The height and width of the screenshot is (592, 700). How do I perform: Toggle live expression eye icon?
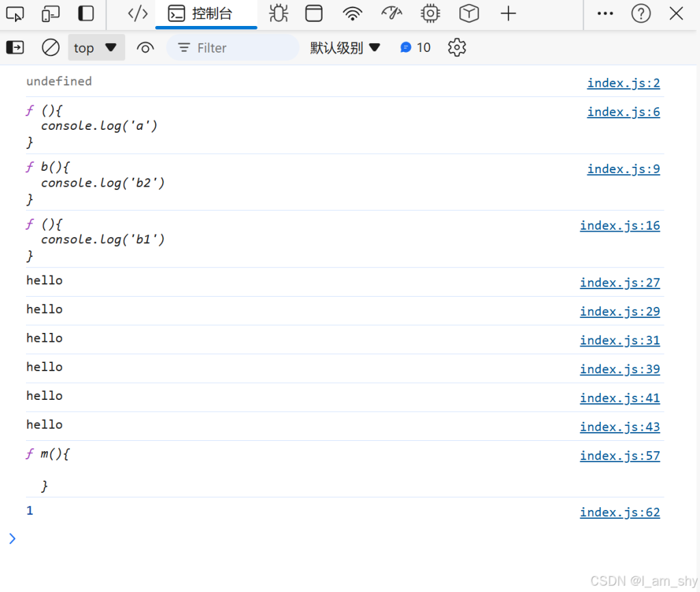[145, 48]
